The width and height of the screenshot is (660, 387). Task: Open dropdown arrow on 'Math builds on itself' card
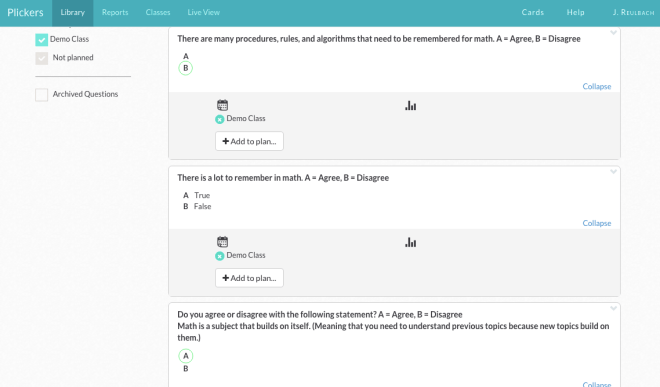click(x=613, y=309)
